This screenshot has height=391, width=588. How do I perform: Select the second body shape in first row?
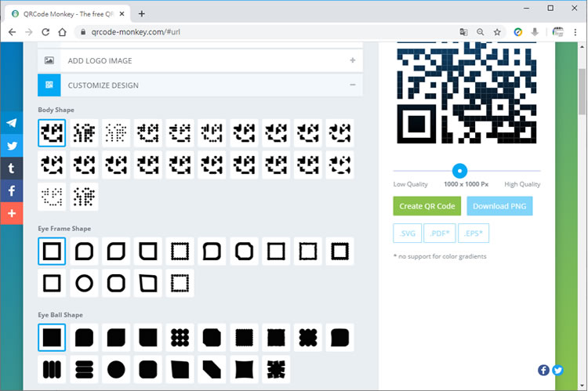[x=84, y=132]
